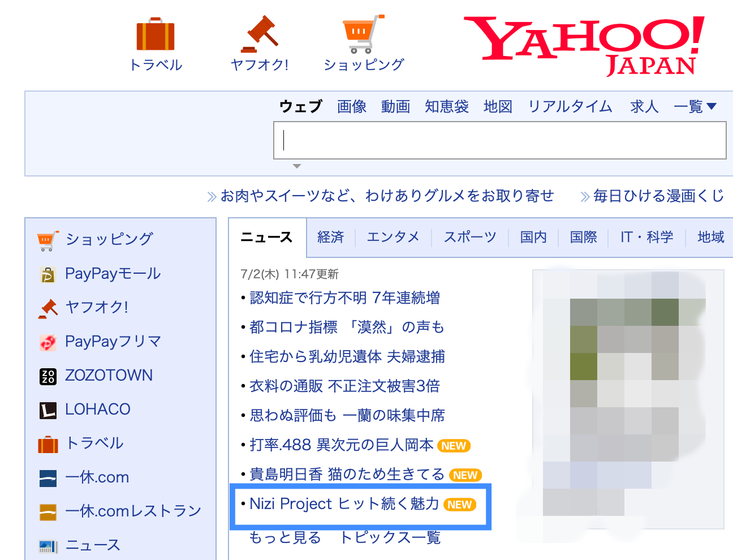Open sidebar 一休.comレストラン text link

tap(133, 511)
